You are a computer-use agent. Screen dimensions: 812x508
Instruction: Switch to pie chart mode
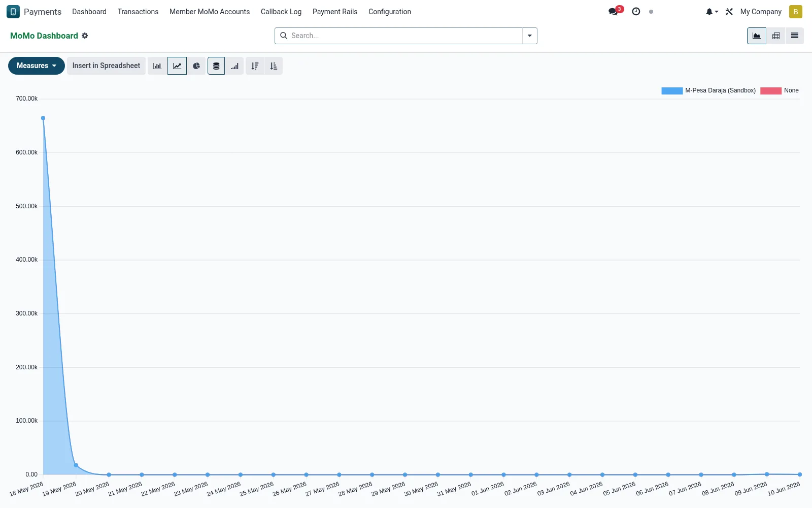[x=196, y=66]
